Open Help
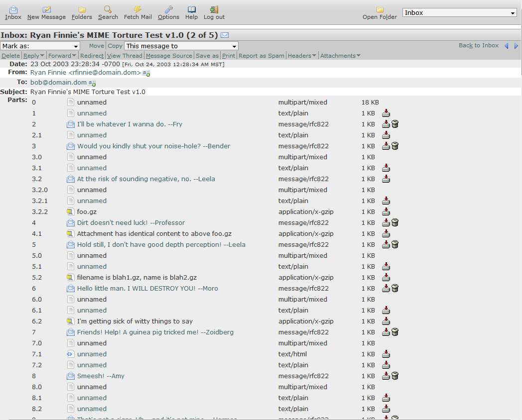Viewport: 522px width, 420px height. 191,13
